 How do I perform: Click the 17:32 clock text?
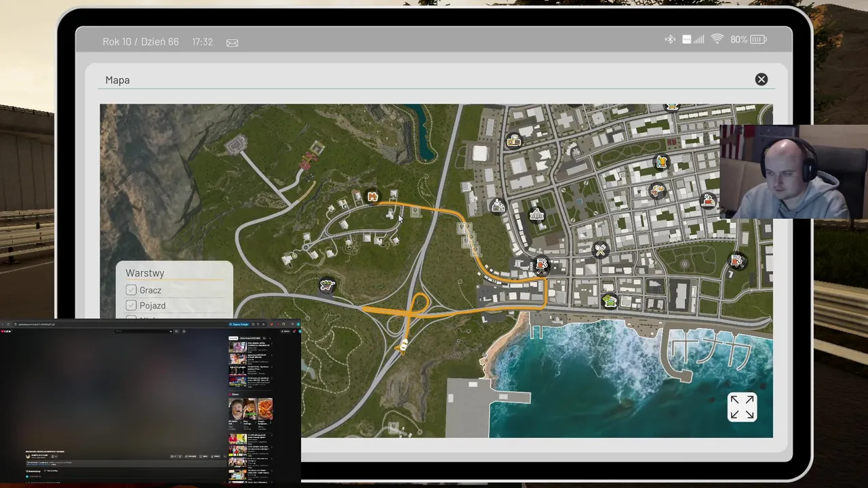[x=202, y=42]
